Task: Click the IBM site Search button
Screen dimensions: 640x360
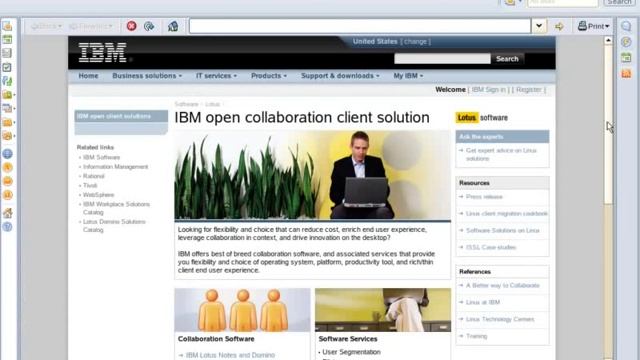Action: pos(507,59)
